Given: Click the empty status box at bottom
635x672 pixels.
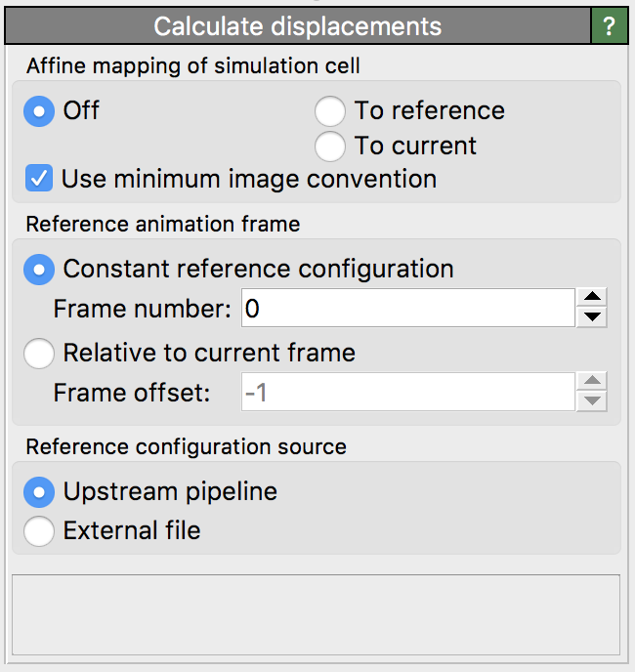Looking at the screenshot, I should click(316, 614).
